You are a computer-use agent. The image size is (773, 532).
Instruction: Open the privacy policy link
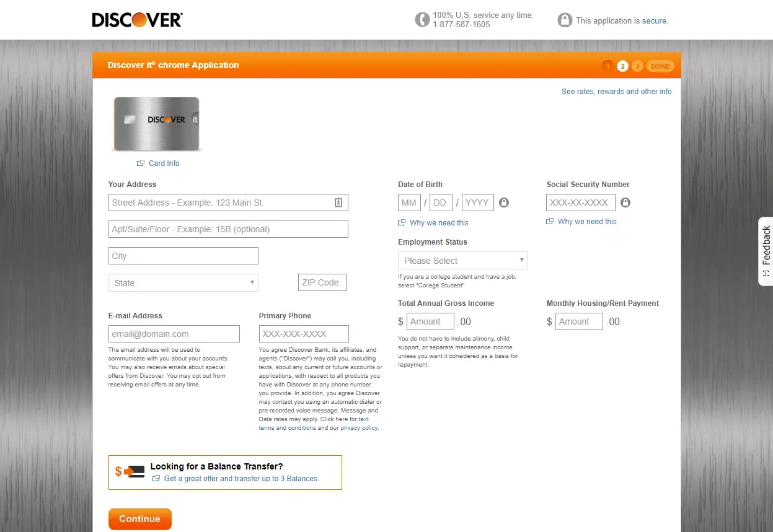click(358, 428)
